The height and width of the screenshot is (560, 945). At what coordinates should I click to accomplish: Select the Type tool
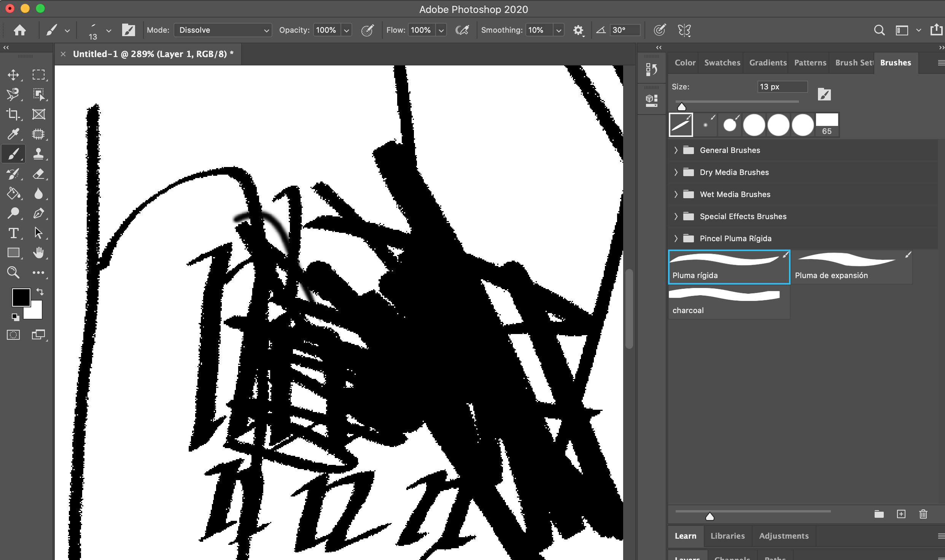(14, 233)
